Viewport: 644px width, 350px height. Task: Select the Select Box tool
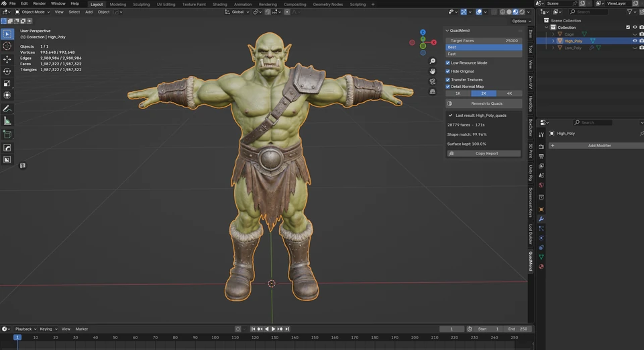pyautogui.click(x=7, y=34)
